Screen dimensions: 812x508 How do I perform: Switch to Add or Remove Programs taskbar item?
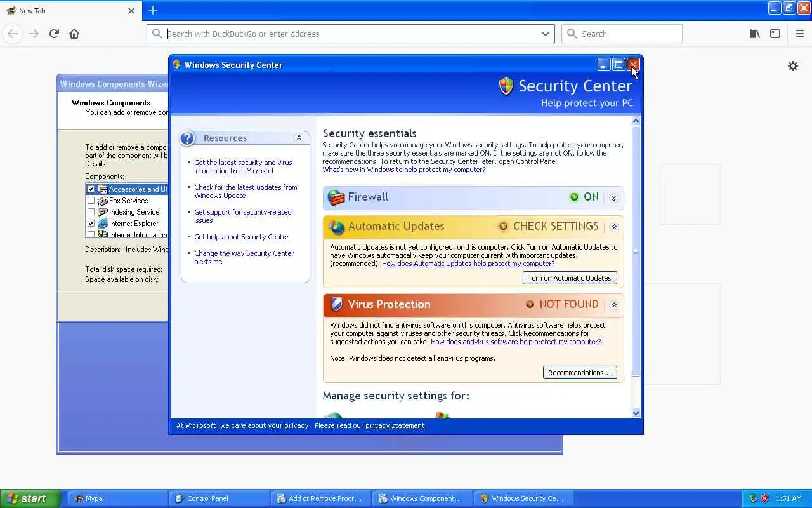(320, 498)
